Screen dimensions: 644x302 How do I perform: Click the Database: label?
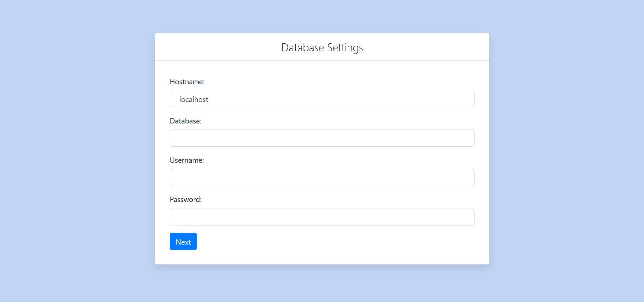tap(186, 121)
